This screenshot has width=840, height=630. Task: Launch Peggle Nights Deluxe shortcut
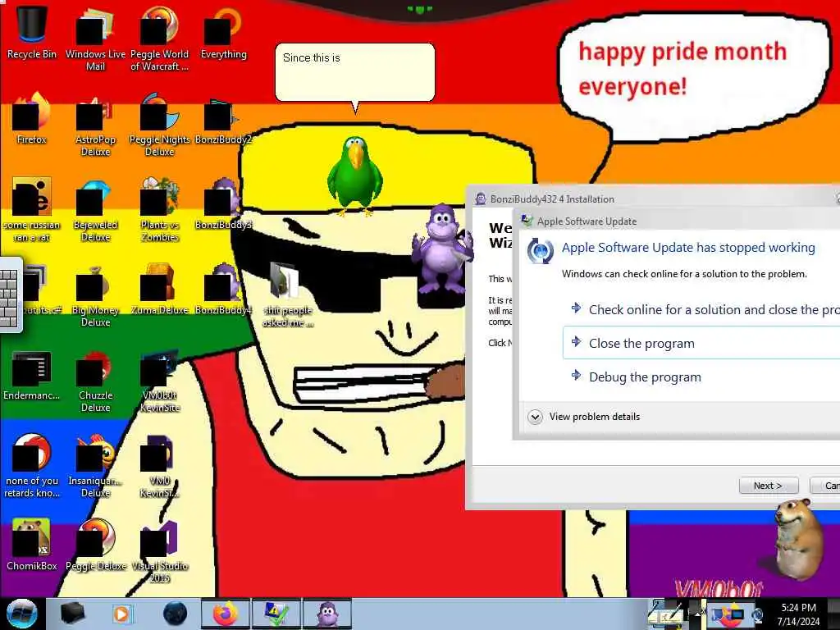tap(159, 125)
